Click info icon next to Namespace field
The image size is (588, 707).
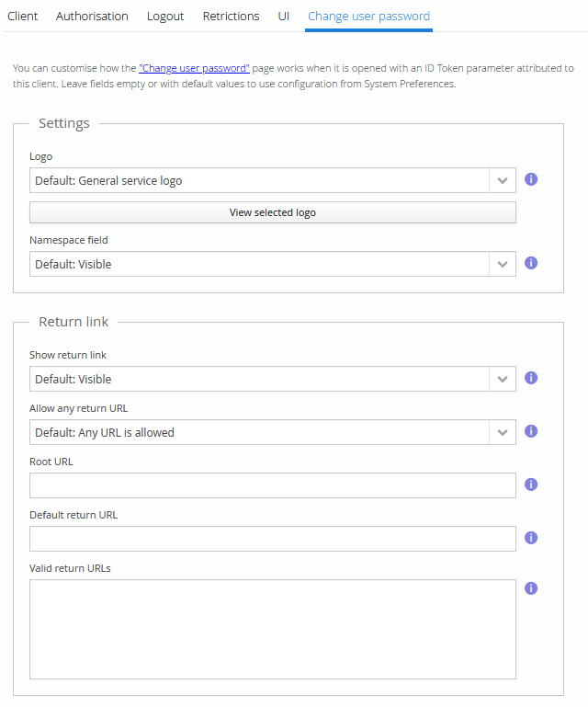point(531,263)
